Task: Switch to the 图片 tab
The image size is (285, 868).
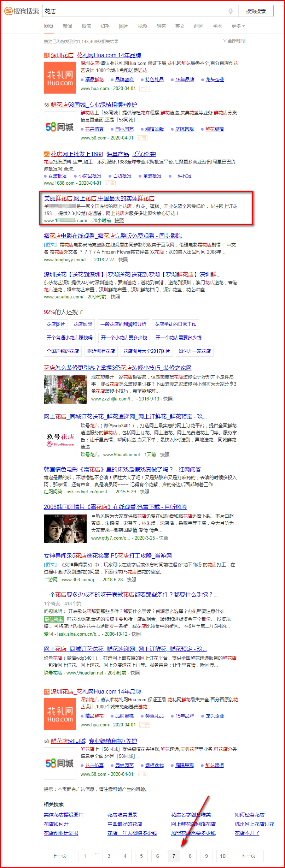Action: 124,26
